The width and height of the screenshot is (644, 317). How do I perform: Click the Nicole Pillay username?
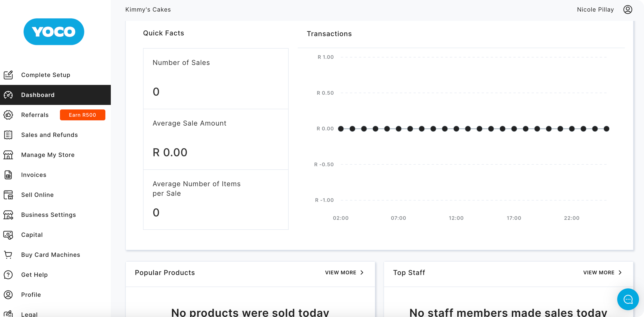click(x=595, y=10)
